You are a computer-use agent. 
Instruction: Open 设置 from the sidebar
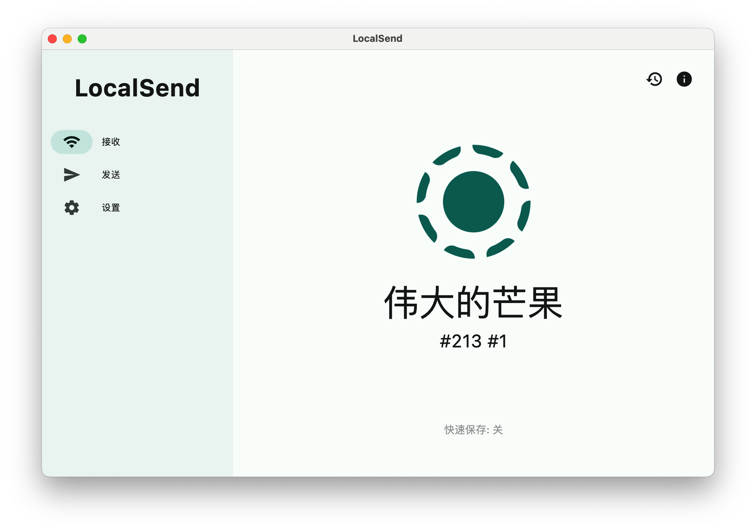coord(111,207)
